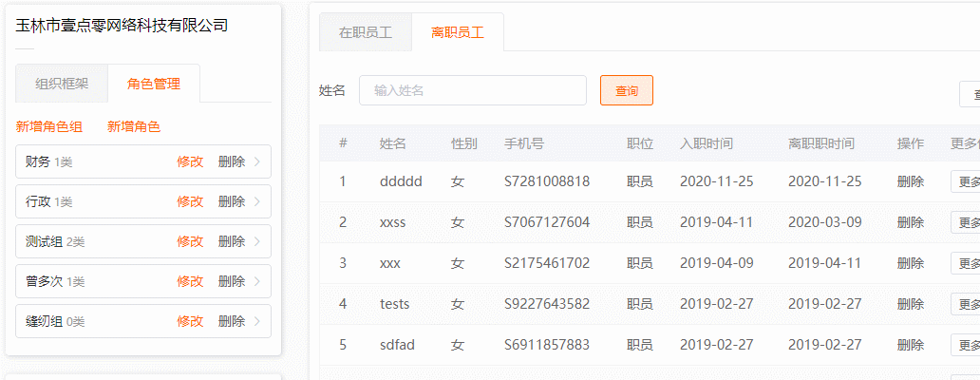Switch to the 组织框架 tab
The image size is (980, 380).
(x=62, y=84)
